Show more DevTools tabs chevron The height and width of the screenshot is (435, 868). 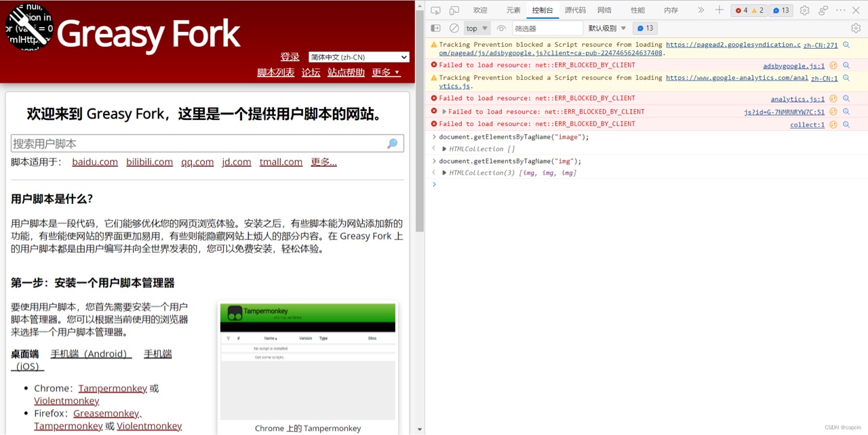(701, 10)
